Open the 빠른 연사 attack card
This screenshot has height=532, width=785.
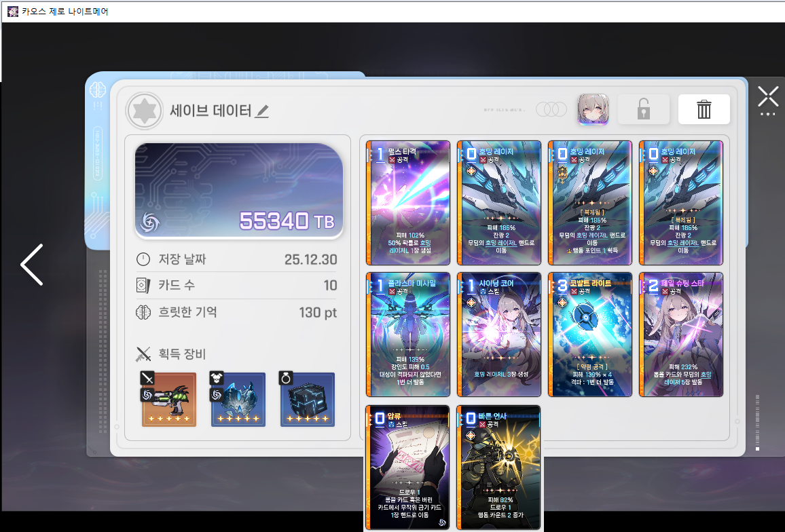click(x=499, y=467)
